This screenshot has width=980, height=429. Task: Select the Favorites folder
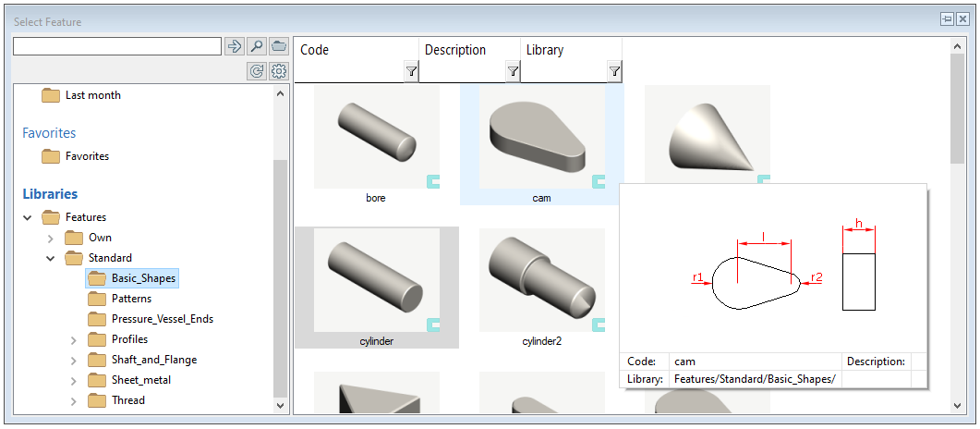87,156
